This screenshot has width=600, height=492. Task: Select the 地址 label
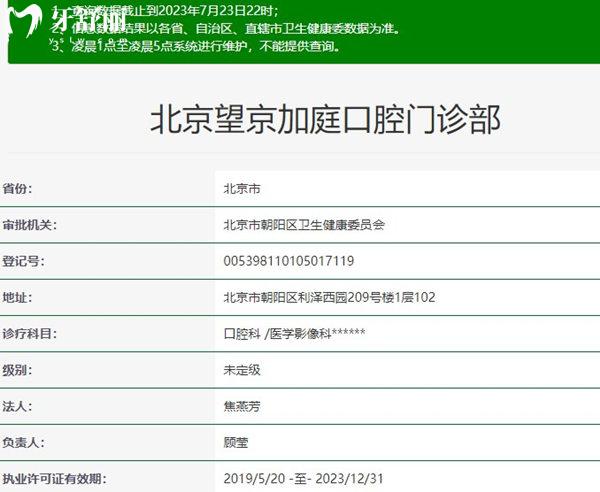(x=17, y=297)
